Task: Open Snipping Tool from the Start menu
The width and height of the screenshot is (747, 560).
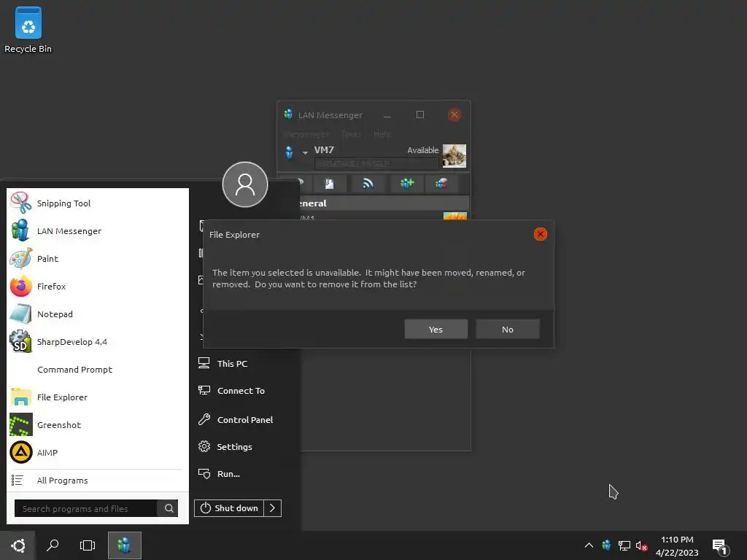Action: 97,203
